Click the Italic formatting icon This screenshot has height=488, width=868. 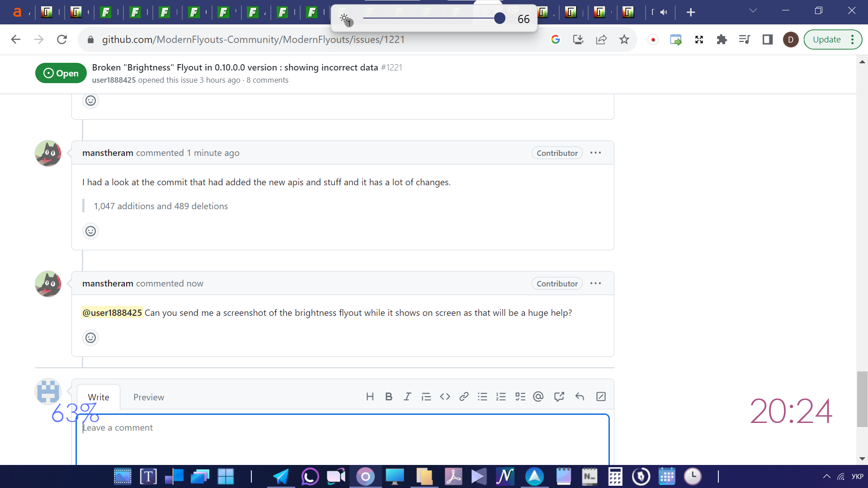tap(407, 397)
